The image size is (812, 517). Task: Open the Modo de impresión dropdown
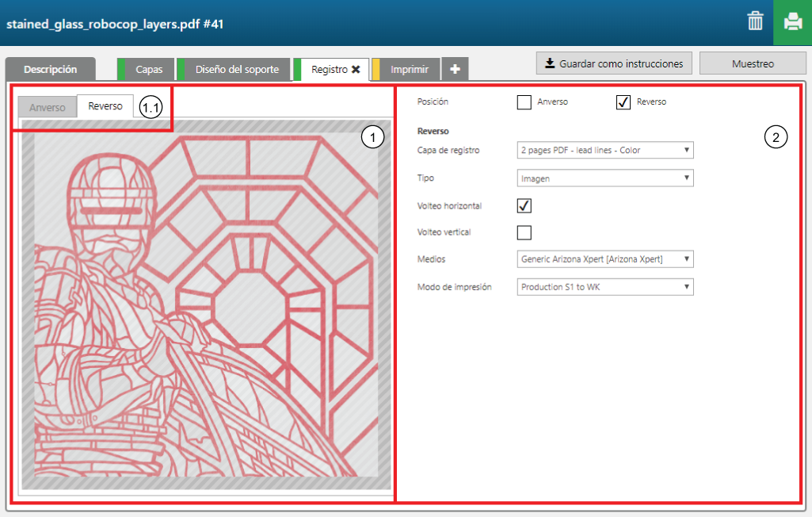(605, 287)
